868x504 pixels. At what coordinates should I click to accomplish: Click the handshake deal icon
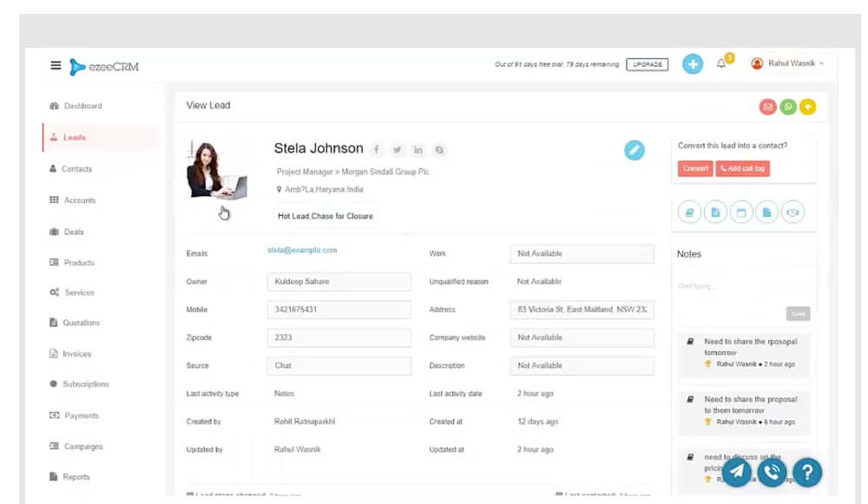point(792,212)
